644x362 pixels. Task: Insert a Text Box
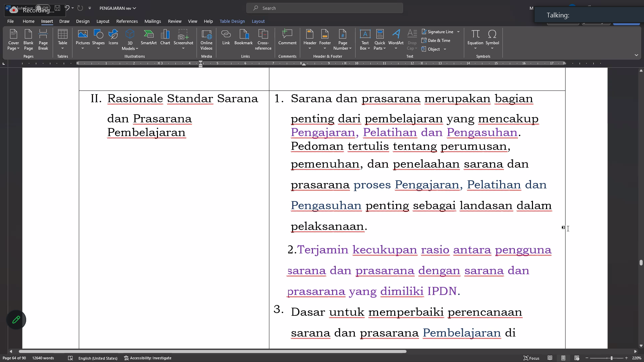click(365, 40)
